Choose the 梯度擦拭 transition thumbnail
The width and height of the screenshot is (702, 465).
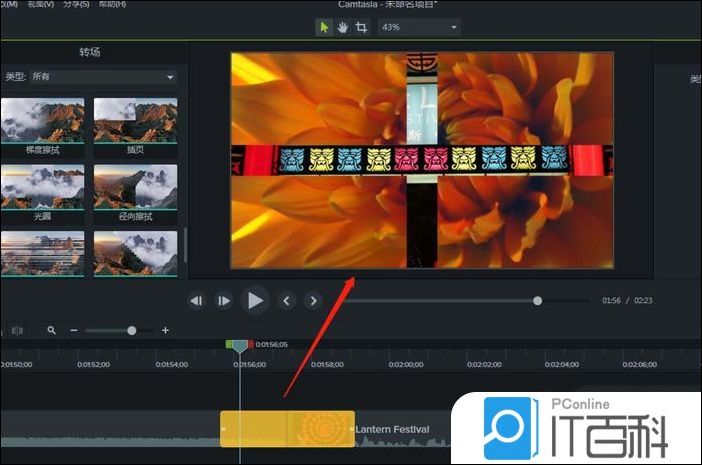click(x=42, y=120)
